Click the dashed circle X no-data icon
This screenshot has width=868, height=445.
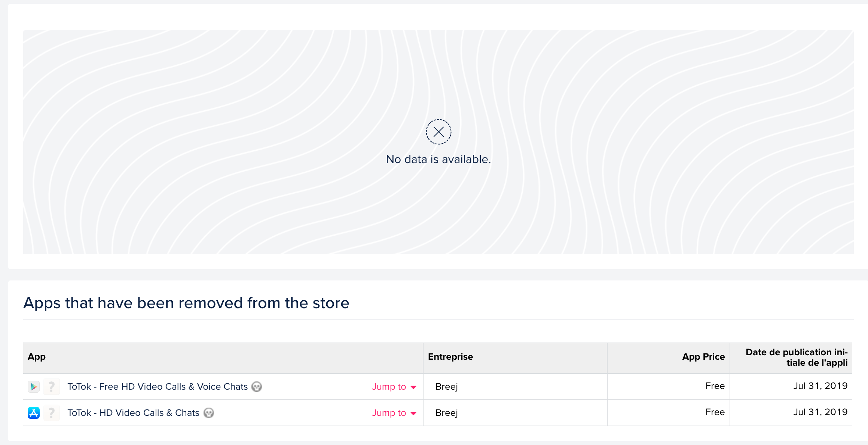coord(438,132)
